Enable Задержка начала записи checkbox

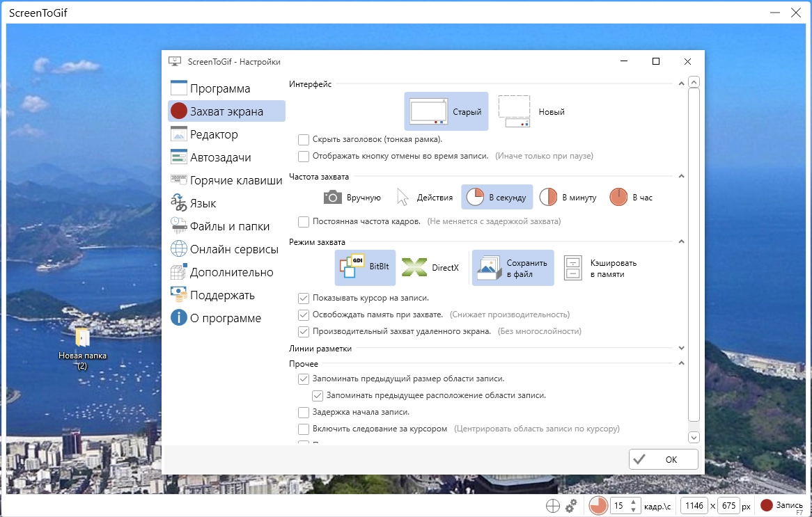click(304, 413)
